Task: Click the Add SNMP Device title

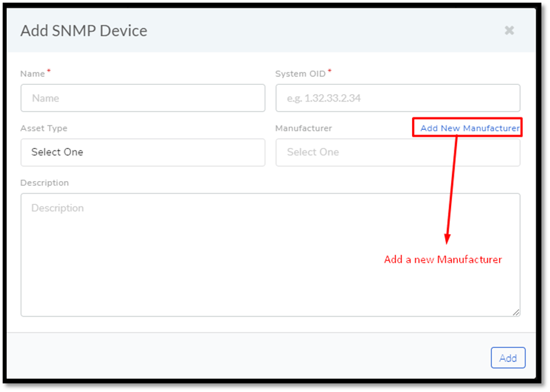Action: point(84,31)
